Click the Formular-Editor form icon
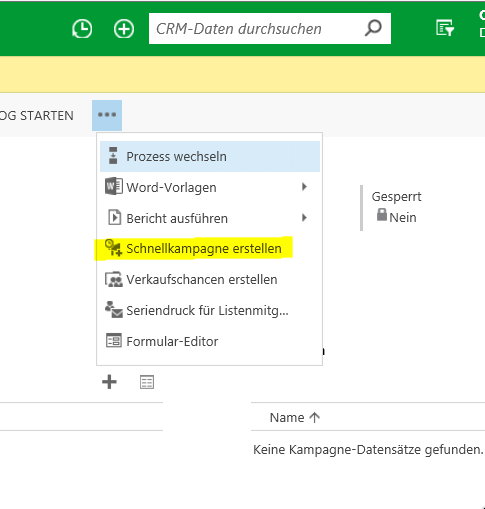This screenshot has height=509, width=485. click(113, 341)
